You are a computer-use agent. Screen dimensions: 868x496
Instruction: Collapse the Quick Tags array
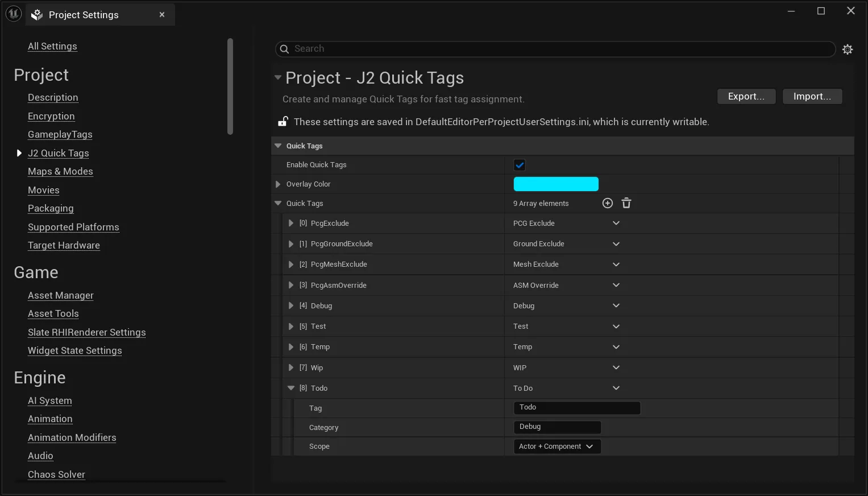pyautogui.click(x=278, y=203)
